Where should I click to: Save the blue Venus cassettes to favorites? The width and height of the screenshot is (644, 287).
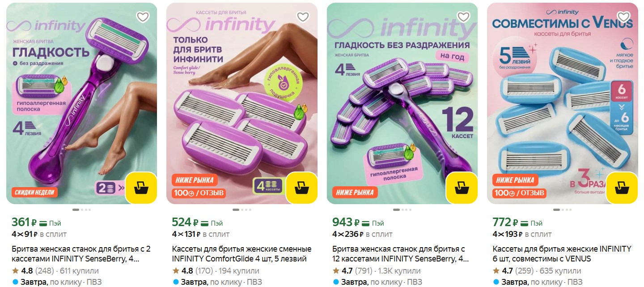click(623, 17)
